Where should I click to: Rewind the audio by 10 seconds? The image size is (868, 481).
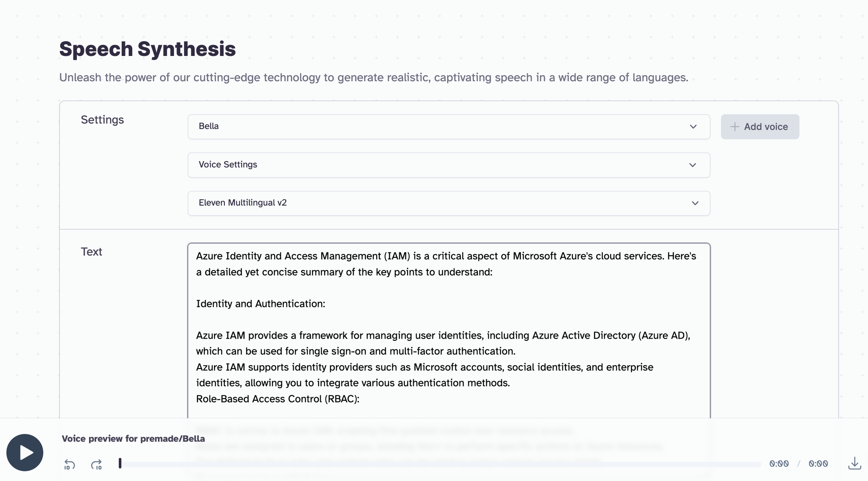pos(69,465)
